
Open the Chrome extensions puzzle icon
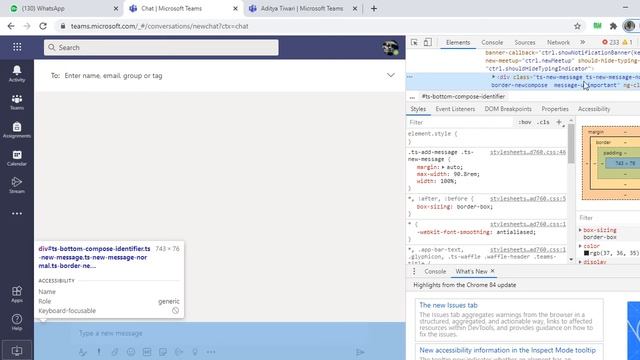[613, 26]
